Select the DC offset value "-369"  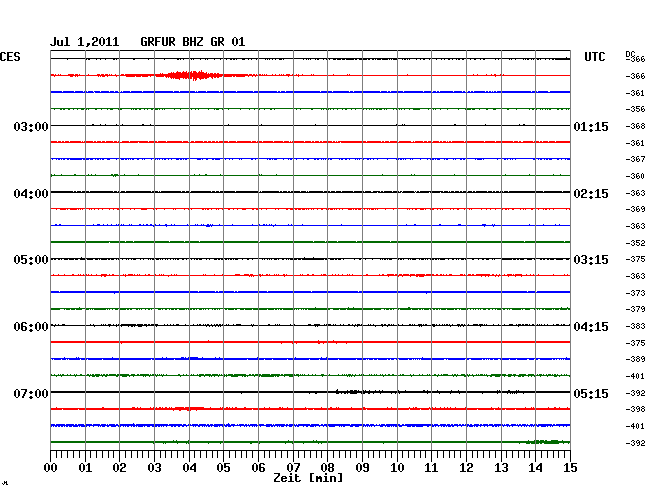coord(635,209)
